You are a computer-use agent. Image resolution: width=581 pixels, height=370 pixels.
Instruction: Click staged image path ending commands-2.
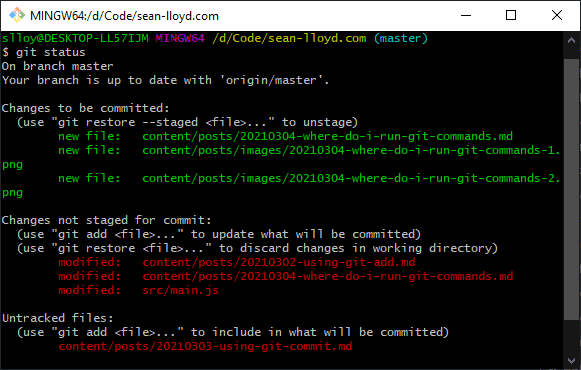(351, 179)
